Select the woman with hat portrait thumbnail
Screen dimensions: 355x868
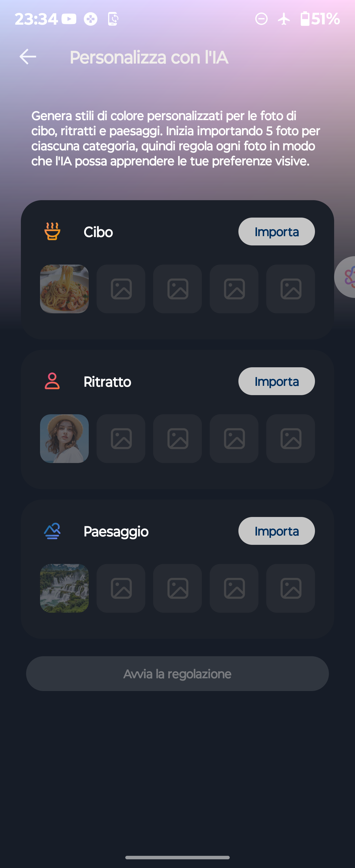click(64, 438)
